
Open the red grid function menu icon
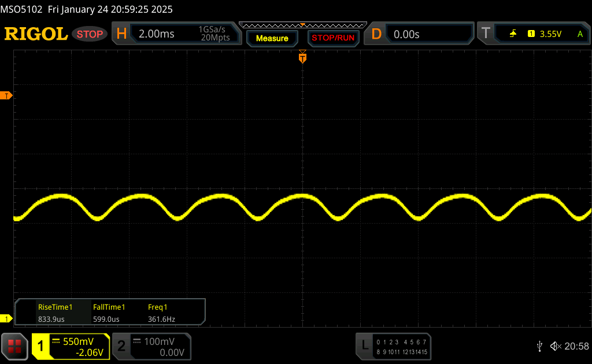pos(14,346)
